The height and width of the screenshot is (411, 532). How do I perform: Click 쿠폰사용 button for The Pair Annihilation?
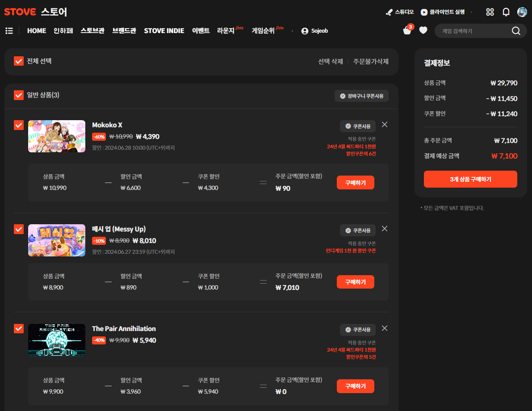pyautogui.click(x=358, y=330)
